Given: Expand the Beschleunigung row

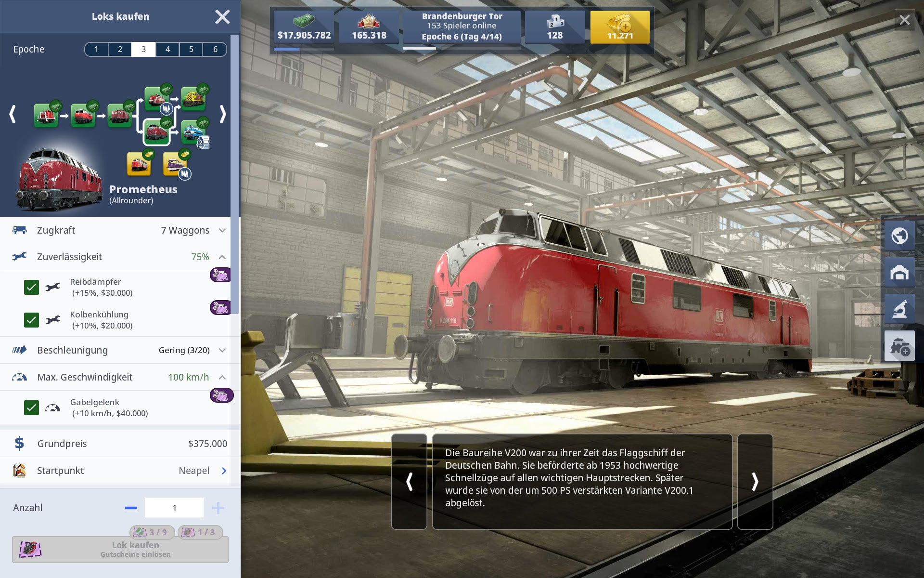Looking at the screenshot, I should (x=222, y=350).
